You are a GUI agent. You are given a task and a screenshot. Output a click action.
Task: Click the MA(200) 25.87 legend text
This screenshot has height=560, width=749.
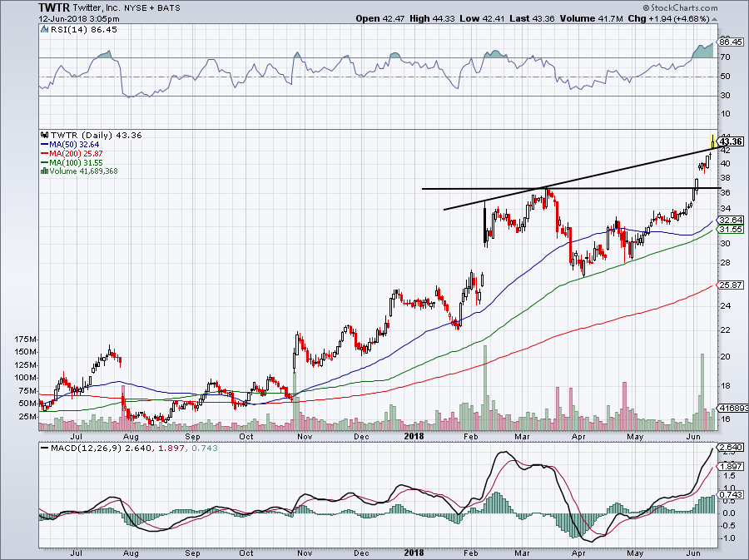click(x=76, y=154)
